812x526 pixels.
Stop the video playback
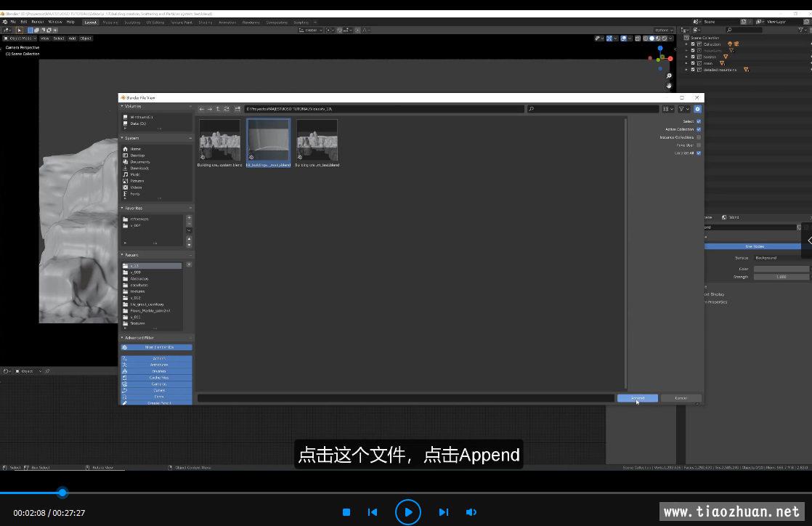click(x=346, y=512)
